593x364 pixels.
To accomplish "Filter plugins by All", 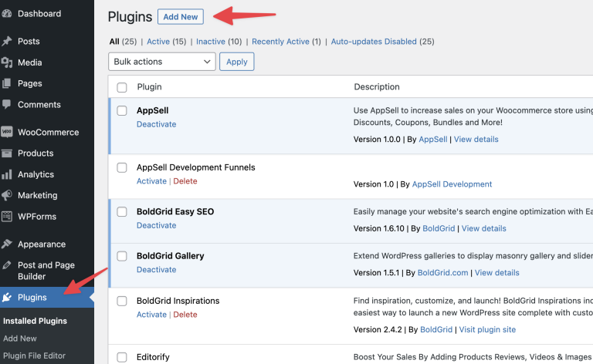I will (x=114, y=42).
